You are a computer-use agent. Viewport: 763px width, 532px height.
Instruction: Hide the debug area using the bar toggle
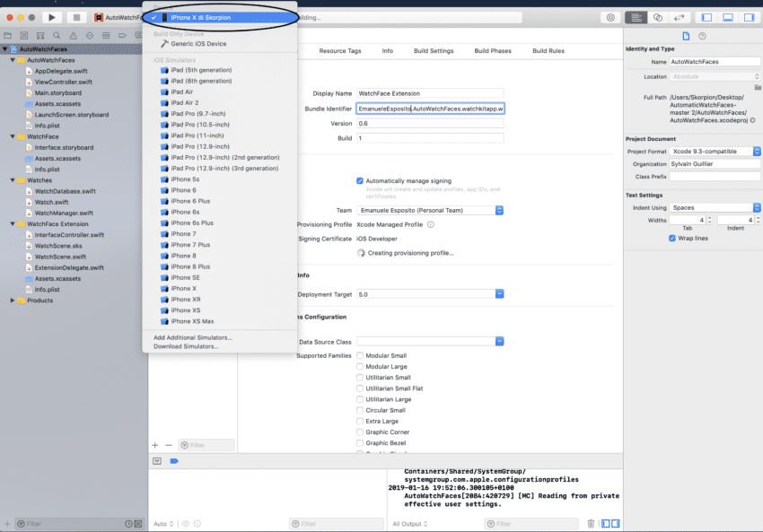(x=157, y=461)
